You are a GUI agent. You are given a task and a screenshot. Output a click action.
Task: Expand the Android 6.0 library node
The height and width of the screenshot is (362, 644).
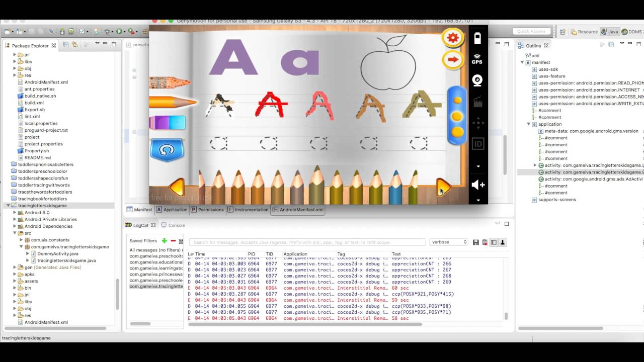pyautogui.click(x=15, y=213)
